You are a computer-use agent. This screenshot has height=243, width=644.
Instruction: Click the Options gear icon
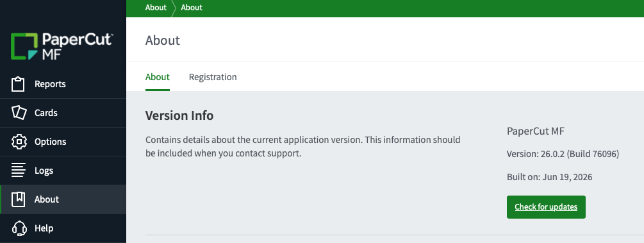(x=19, y=142)
